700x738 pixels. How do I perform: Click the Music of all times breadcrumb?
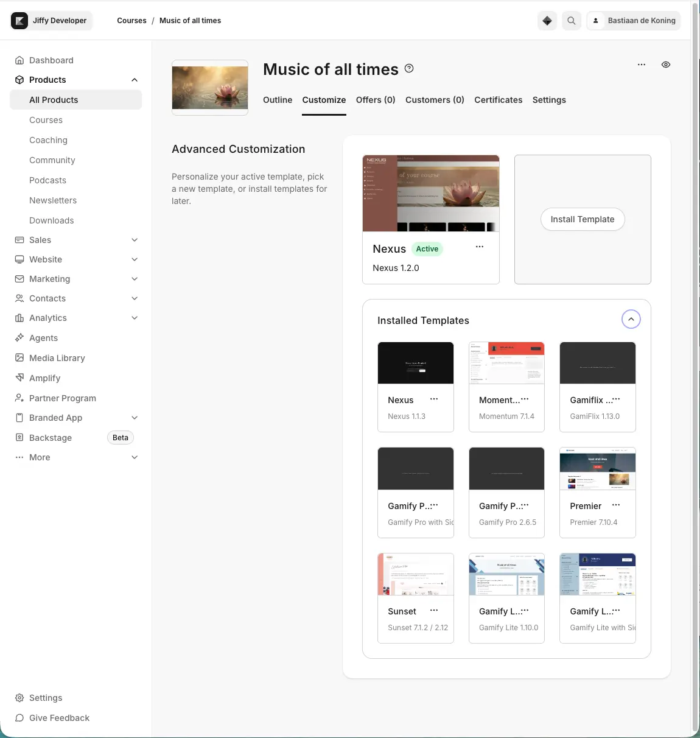190,21
